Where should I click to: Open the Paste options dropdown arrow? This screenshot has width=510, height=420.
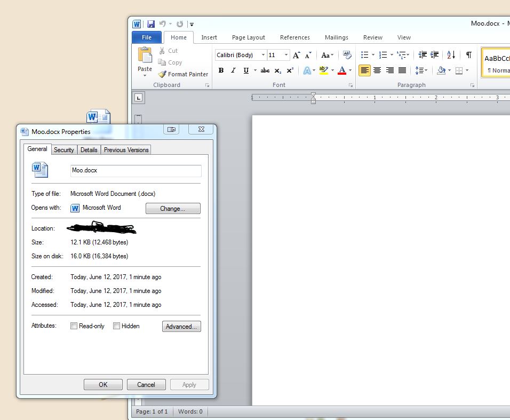click(x=145, y=76)
